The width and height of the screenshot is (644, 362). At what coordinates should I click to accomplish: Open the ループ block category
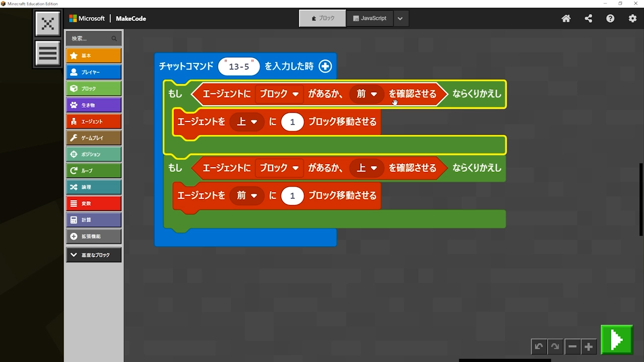(x=94, y=170)
